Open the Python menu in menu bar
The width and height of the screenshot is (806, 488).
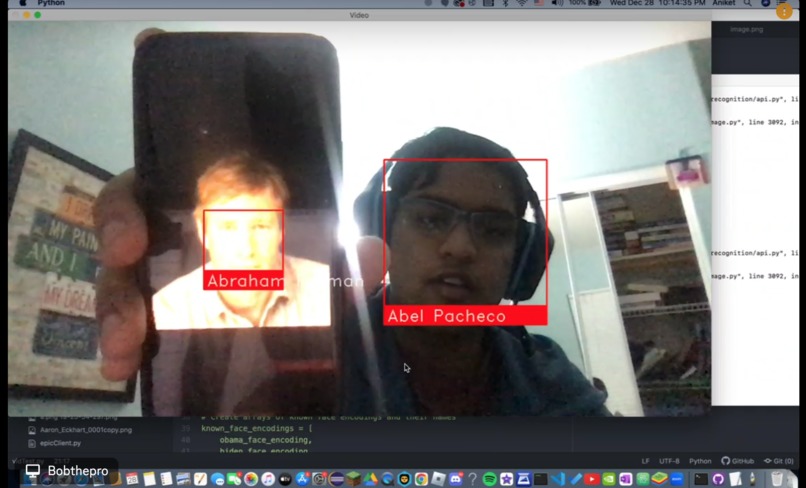click(x=51, y=3)
